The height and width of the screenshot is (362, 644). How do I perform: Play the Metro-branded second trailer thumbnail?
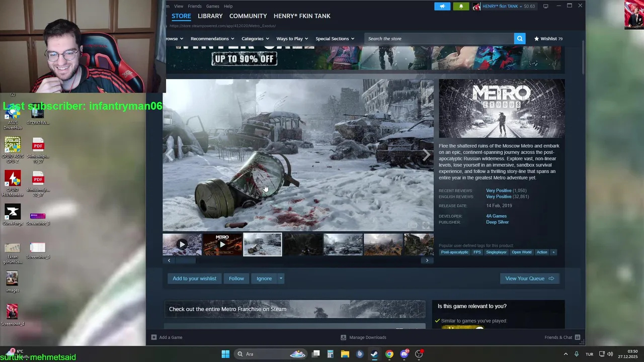(x=222, y=245)
